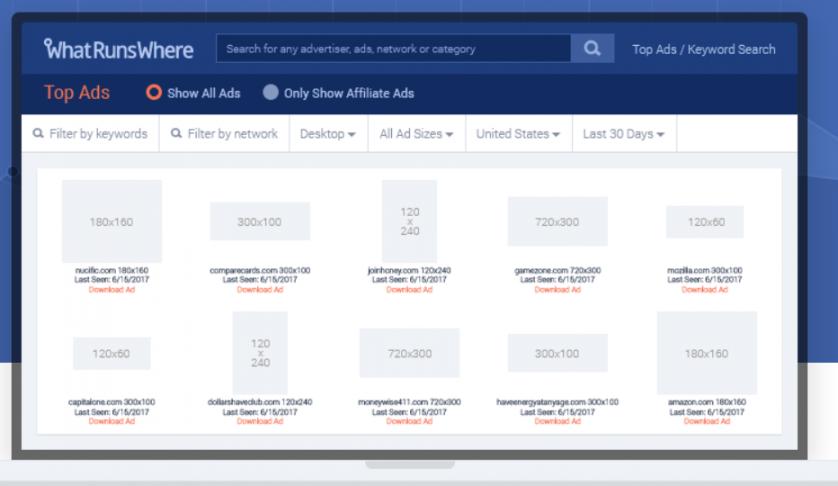Select Only Show Affiliate Ads option
This screenshot has width=838, height=486.
[x=271, y=93]
